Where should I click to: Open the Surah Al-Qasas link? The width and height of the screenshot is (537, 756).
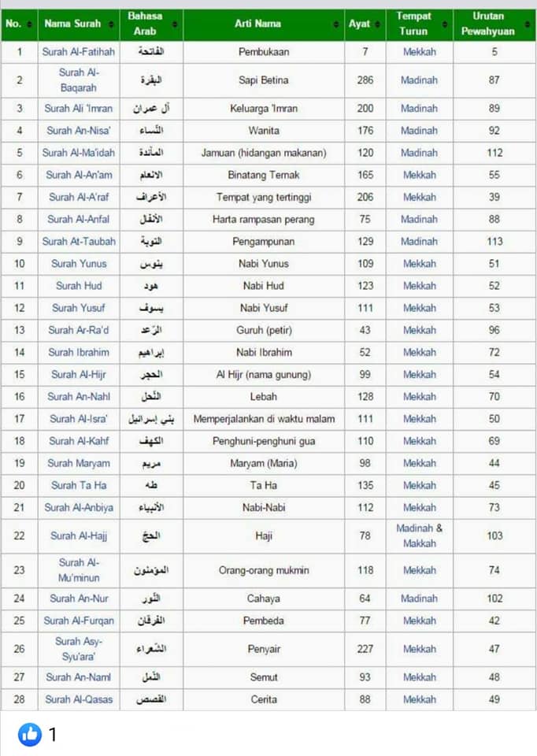[x=79, y=699]
